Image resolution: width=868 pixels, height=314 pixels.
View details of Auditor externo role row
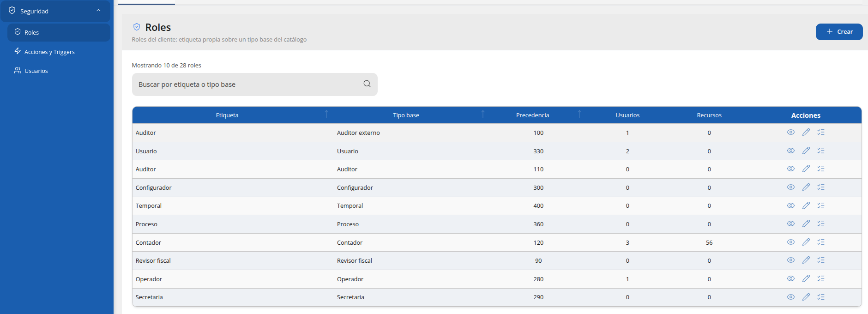tap(791, 133)
